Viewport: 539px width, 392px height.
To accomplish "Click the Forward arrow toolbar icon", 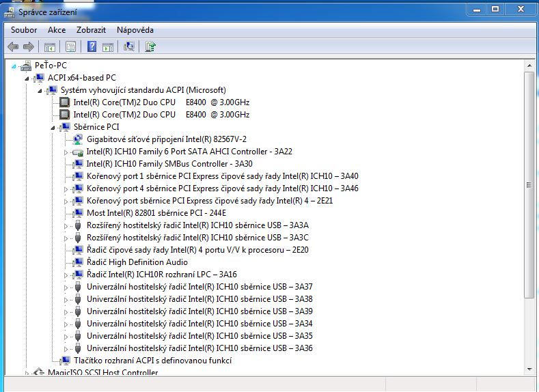I will pyautogui.click(x=29, y=46).
